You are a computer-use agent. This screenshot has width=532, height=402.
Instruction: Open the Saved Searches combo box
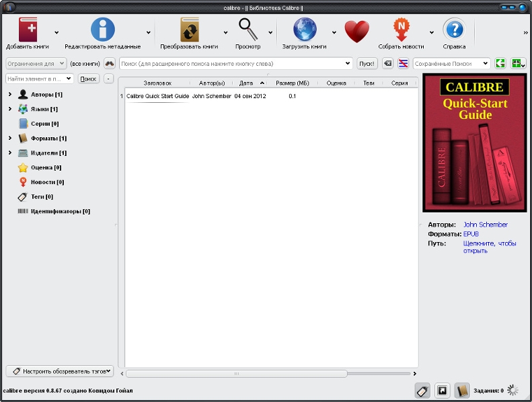click(x=451, y=63)
